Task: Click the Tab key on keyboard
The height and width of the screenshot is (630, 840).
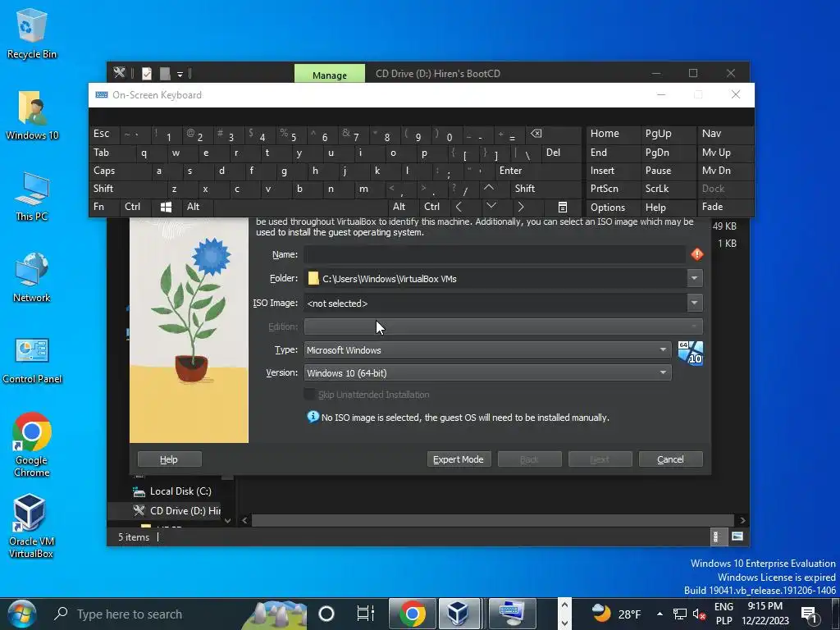Action: pos(112,153)
